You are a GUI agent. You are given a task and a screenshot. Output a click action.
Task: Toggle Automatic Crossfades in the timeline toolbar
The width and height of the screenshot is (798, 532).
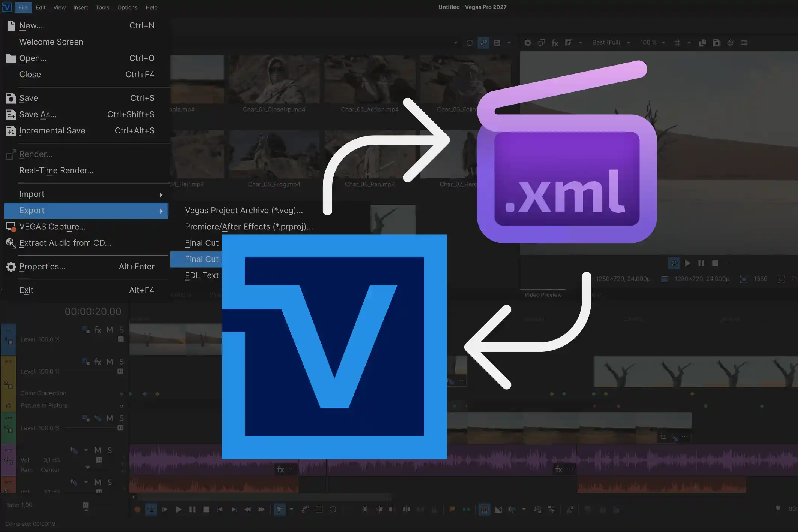tap(498, 510)
